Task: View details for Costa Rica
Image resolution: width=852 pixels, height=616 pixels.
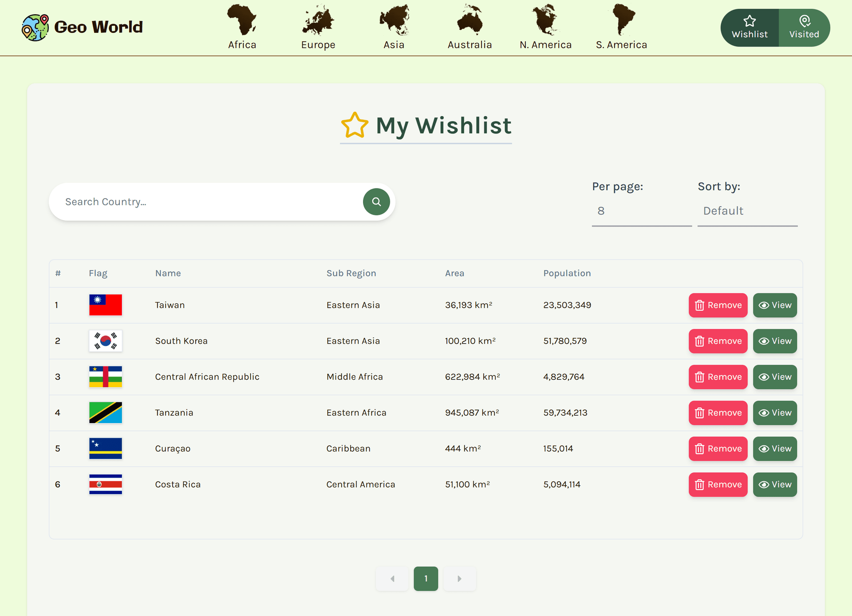Action: click(775, 485)
